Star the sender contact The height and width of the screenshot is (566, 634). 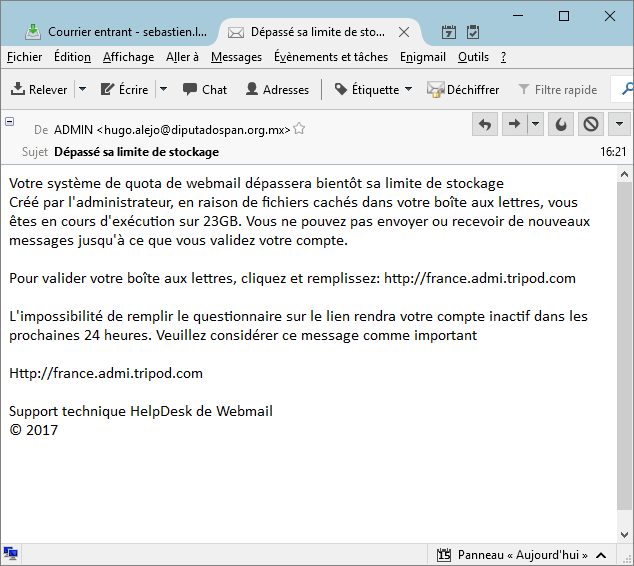pyautogui.click(x=299, y=129)
